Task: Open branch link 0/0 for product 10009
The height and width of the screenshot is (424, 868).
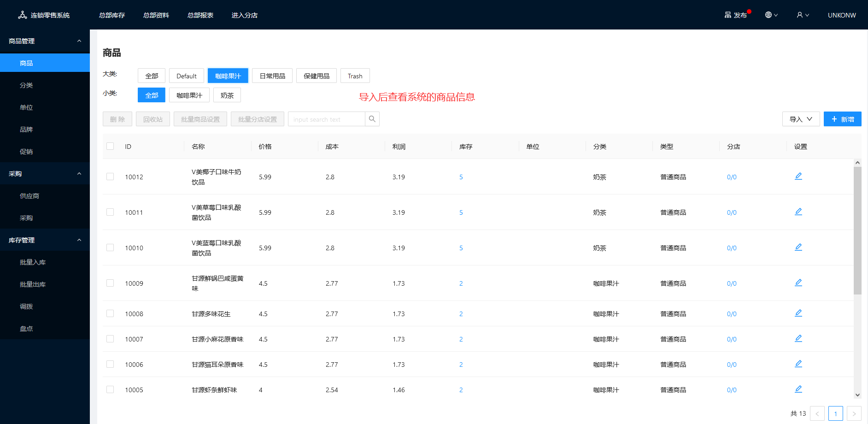Action: tap(732, 283)
